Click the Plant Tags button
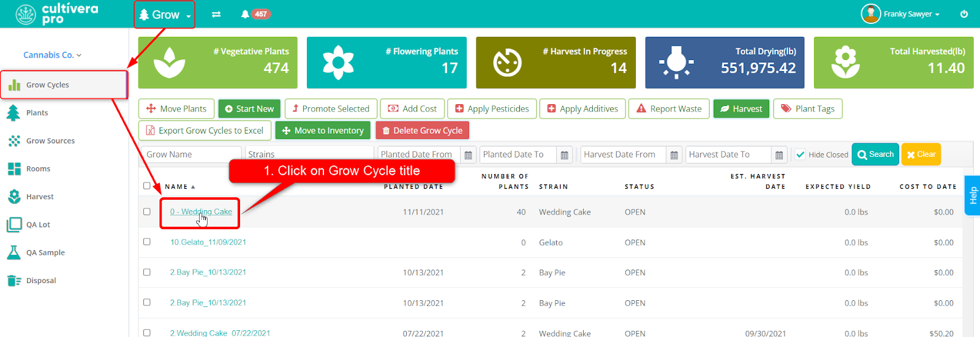 808,108
